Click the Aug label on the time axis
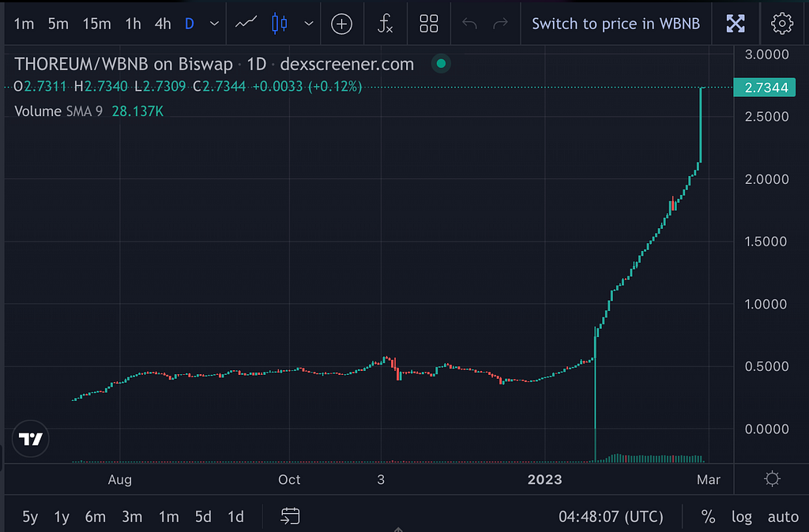This screenshot has width=809, height=532. pyautogui.click(x=120, y=479)
